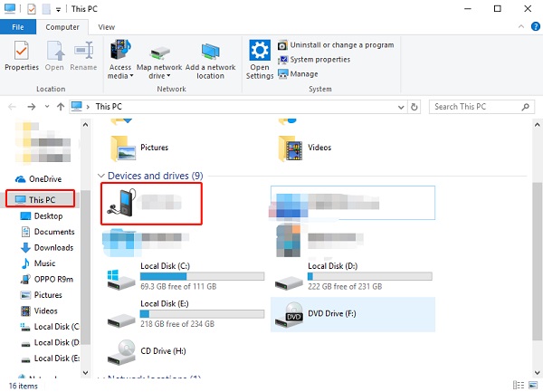Click the Manage button
This screenshot has height=392, width=543.
click(x=298, y=73)
